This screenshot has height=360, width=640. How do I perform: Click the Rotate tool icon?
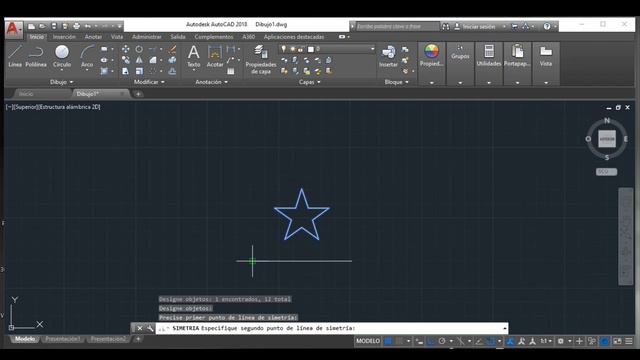[139, 49]
